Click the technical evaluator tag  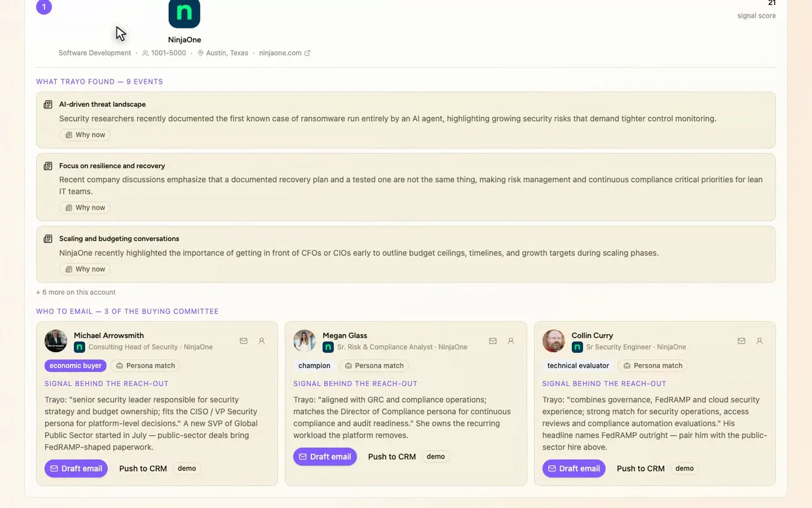[x=579, y=366]
